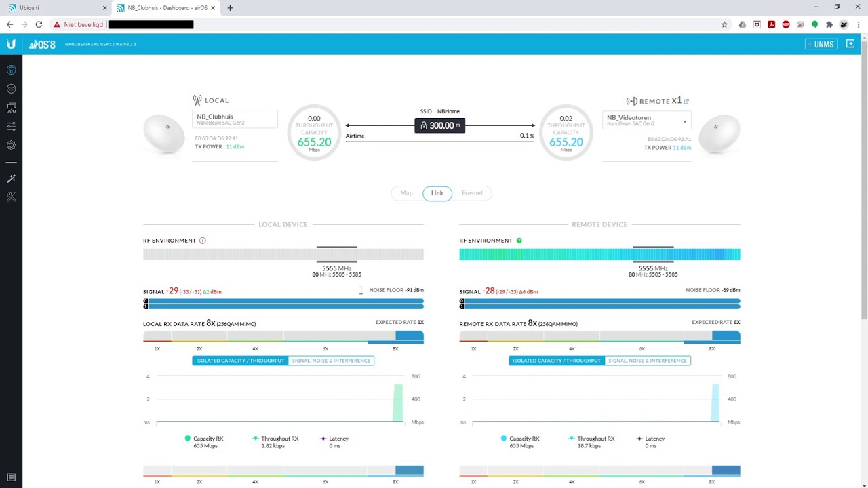The height and width of the screenshot is (488, 868).
Task: Open the Tools wrench icon in sidebar
Action: pyautogui.click(x=11, y=197)
